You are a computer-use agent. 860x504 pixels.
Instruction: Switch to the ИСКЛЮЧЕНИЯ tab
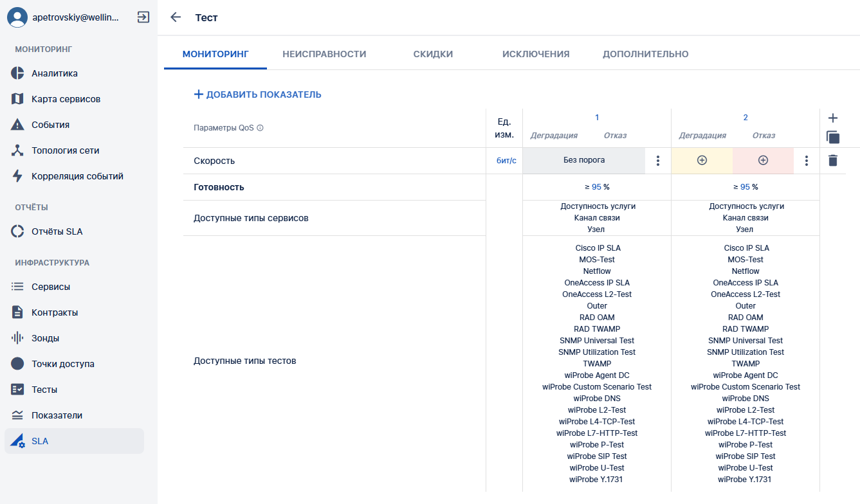click(536, 54)
